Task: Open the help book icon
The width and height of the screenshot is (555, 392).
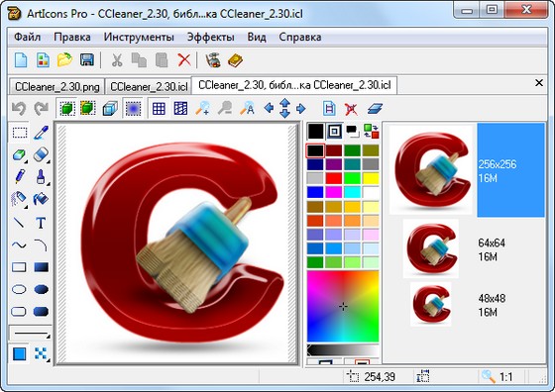Action: point(236,60)
